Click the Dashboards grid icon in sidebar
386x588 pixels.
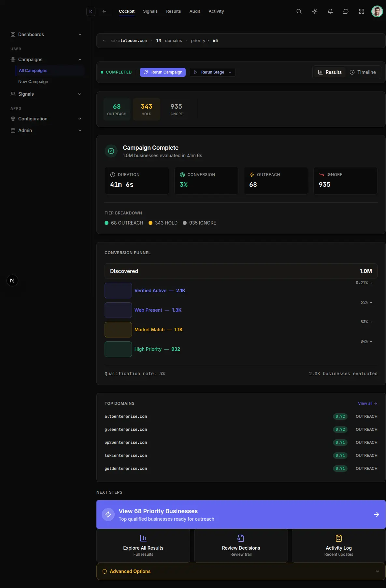tap(13, 34)
